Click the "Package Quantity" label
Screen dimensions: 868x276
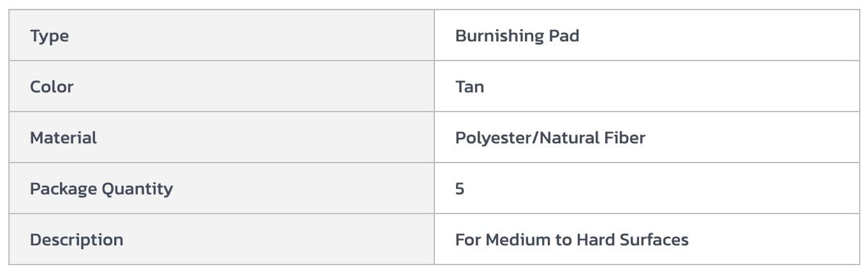(101, 189)
